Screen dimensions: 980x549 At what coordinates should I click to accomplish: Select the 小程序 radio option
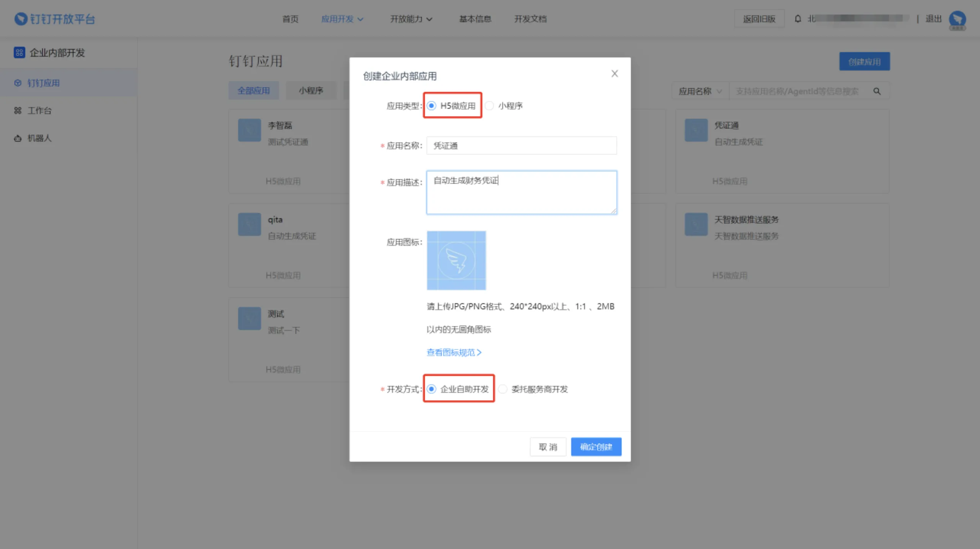click(x=489, y=106)
